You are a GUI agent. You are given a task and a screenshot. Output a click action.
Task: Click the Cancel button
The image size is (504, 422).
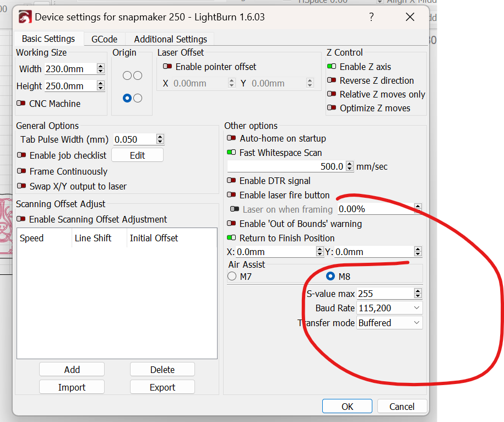tap(402, 406)
